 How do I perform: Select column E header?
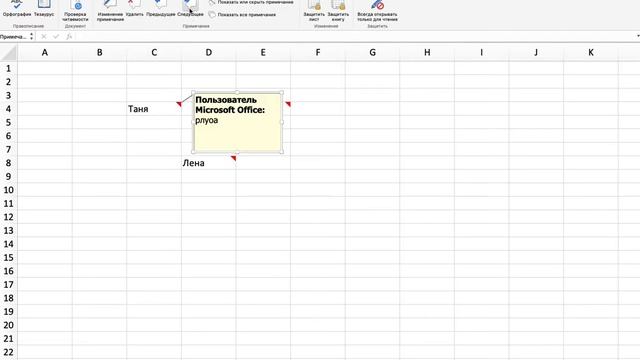(x=263, y=53)
